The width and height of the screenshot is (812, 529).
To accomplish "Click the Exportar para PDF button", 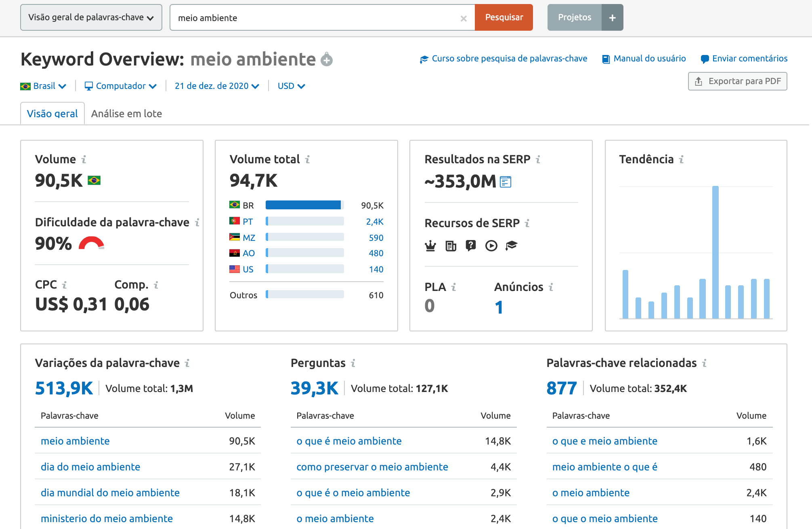I will [x=737, y=81].
